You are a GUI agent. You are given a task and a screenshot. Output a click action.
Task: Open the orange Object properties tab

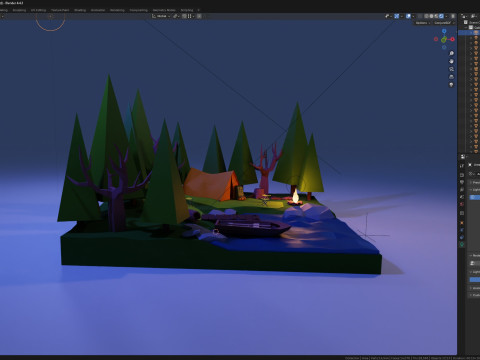click(x=462, y=223)
